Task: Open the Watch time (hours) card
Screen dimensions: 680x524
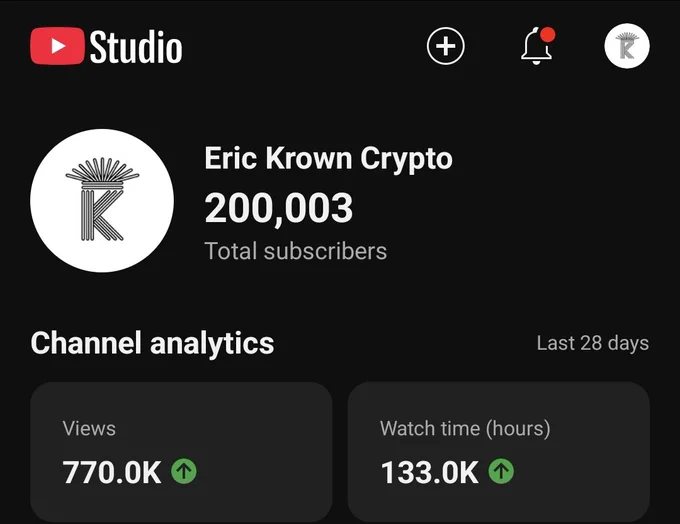Action: 499,452
